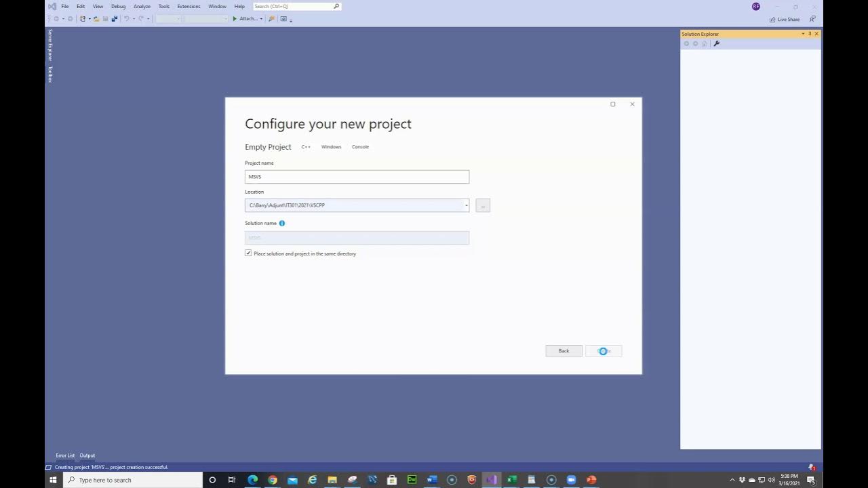Open Zoom from taskbar

pos(571,480)
